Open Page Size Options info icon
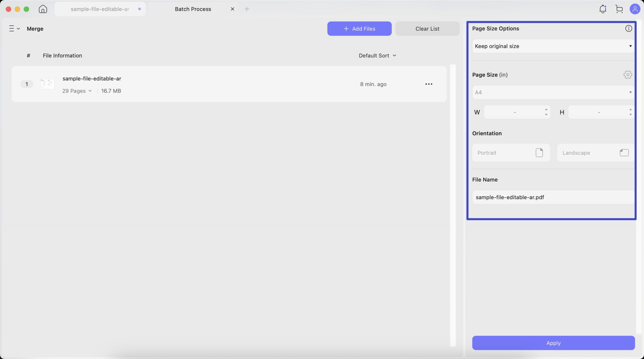This screenshot has height=359, width=644. 628,28
